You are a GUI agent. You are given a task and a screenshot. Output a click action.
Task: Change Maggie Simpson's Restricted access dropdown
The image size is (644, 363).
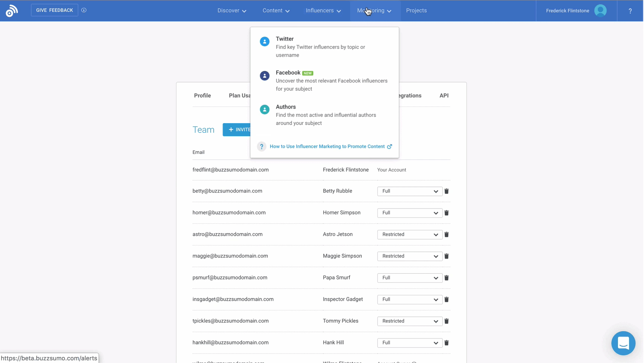click(409, 256)
